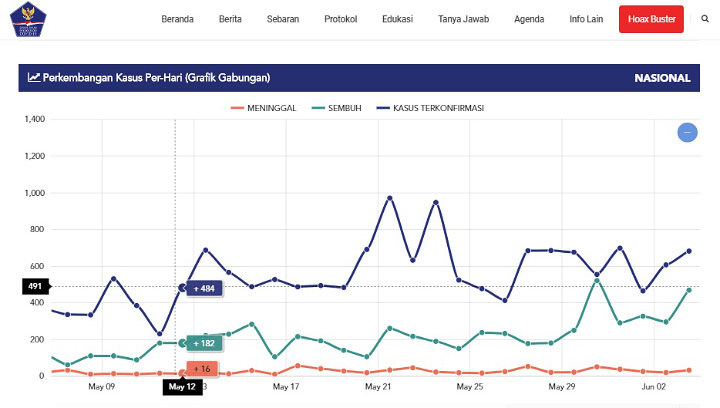Toggle the KASUS TERKONFIRMASI legend series
This screenshot has width=720, height=408.
(x=430, y=108)
